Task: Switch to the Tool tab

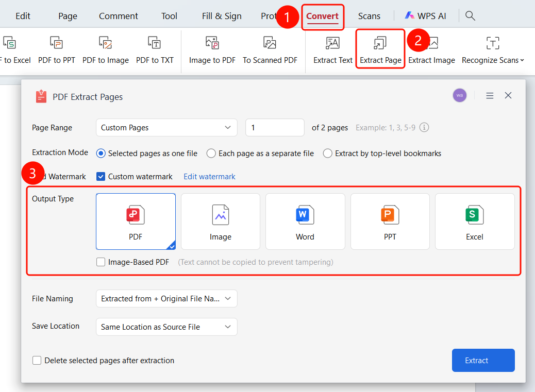Action: (x=169, y=16)
